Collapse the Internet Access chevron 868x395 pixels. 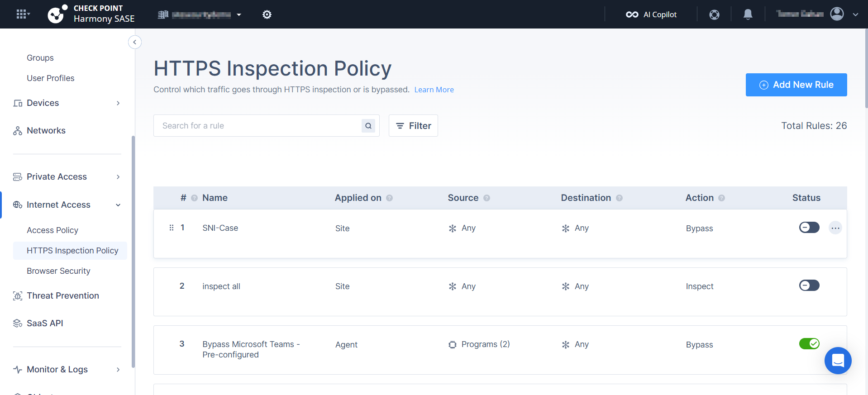118,205
